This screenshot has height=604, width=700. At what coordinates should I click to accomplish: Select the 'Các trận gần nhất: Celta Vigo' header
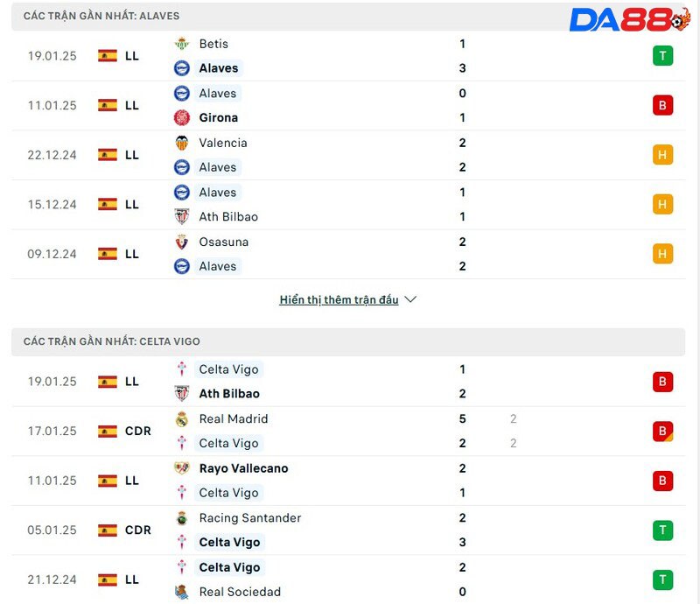(x=112, y=341)
